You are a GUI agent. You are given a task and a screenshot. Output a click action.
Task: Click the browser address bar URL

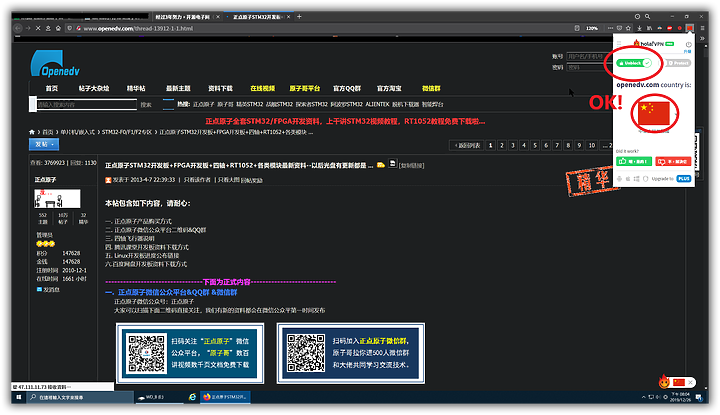[138, 28]
